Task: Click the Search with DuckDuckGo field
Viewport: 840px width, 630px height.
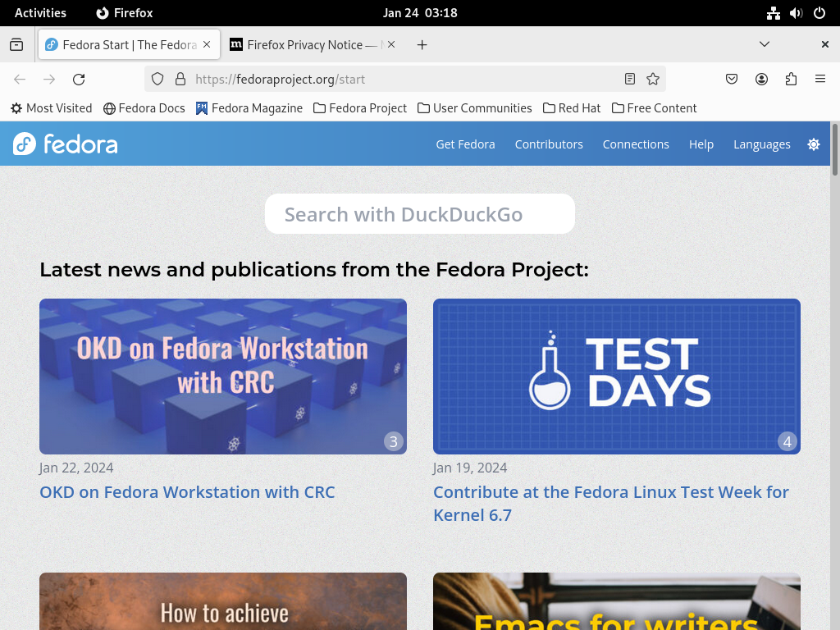Action: (x=420, y=214)
